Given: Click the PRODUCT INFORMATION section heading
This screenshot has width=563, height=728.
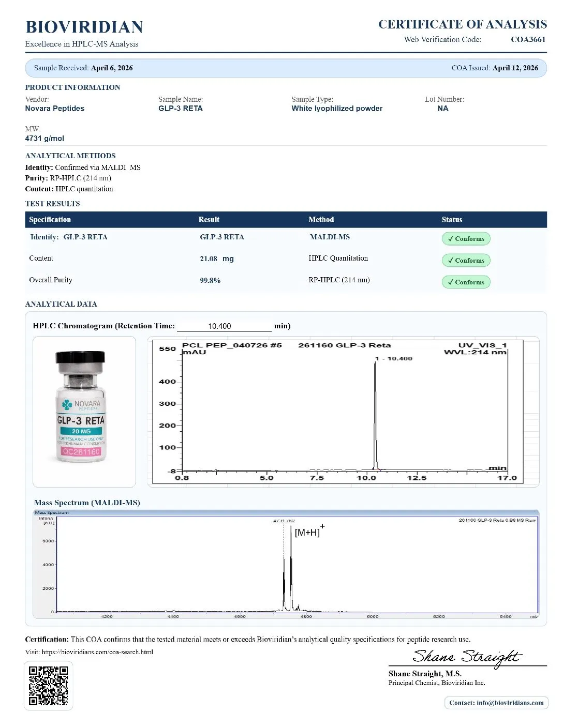Looking at the screenshot, I should (72, 87).
